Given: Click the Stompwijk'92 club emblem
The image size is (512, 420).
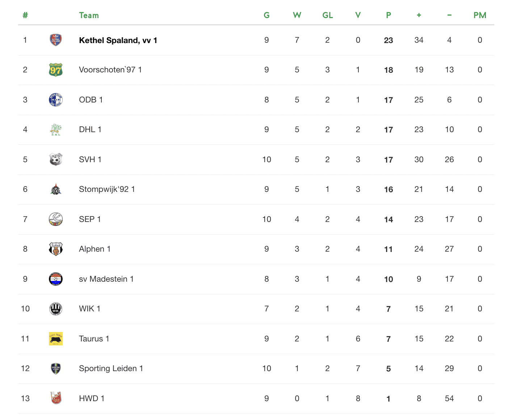Looking at the screenshot, I should pos(56,189).
